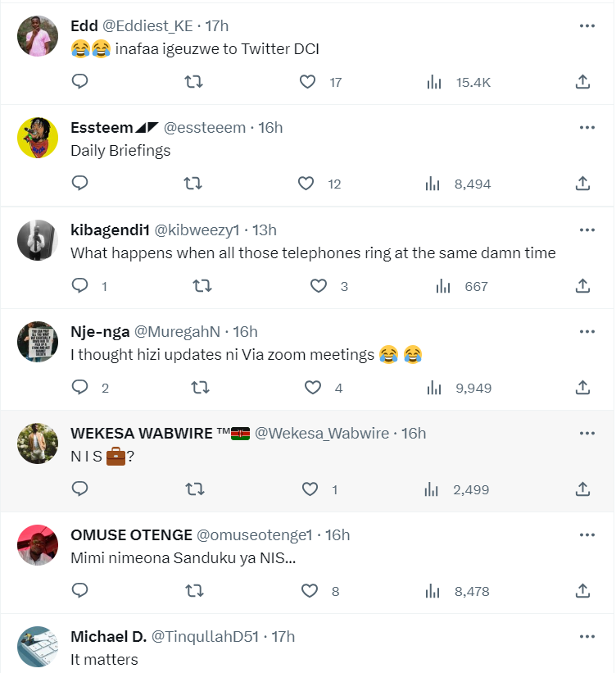Share Nje-nga's zoom meetings tweet
616x673 pixels.
tap(582, 388)
